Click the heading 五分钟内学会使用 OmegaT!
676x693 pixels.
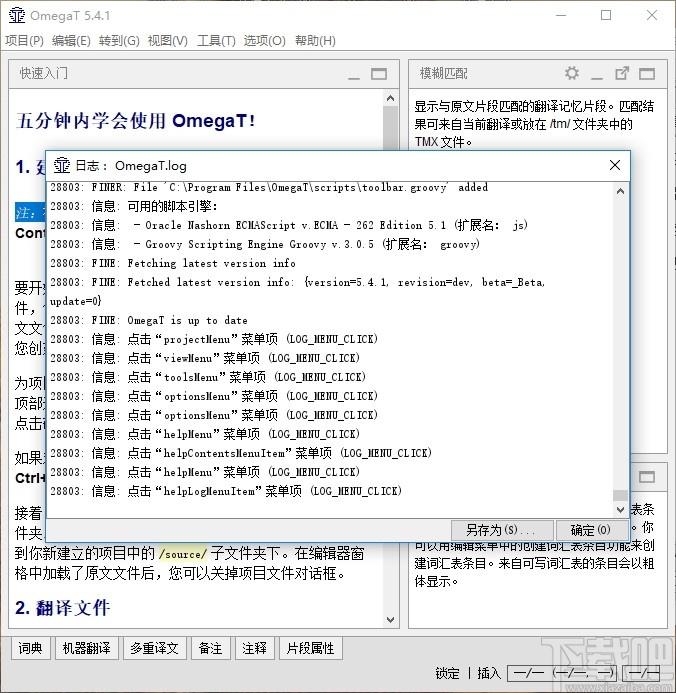point(136,121)
